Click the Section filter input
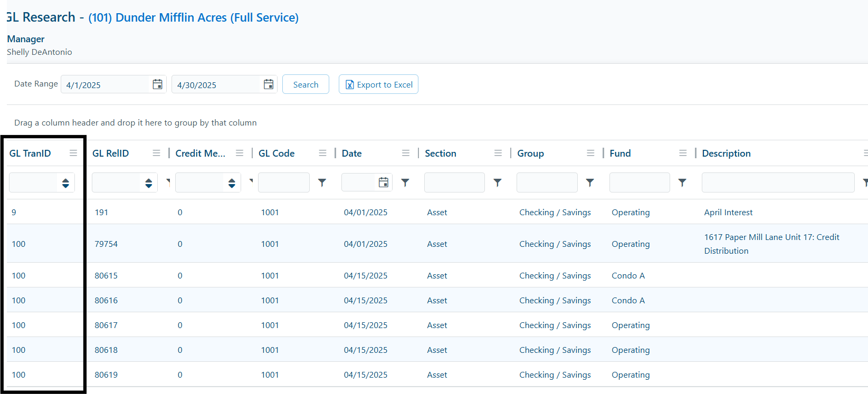This screenshot has width=868, height=394. coord(454,182)
